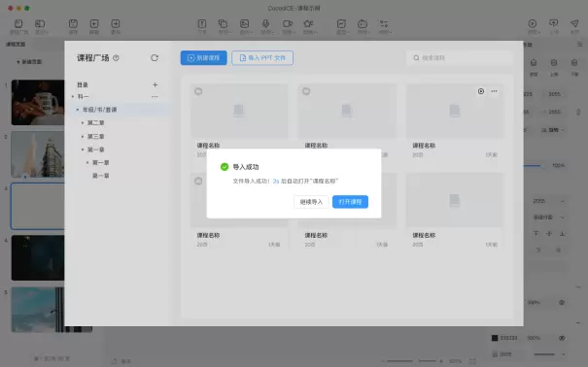Click the refresh icon beside 课程广场
Screen dimensions: 588x367
[155, 58]
